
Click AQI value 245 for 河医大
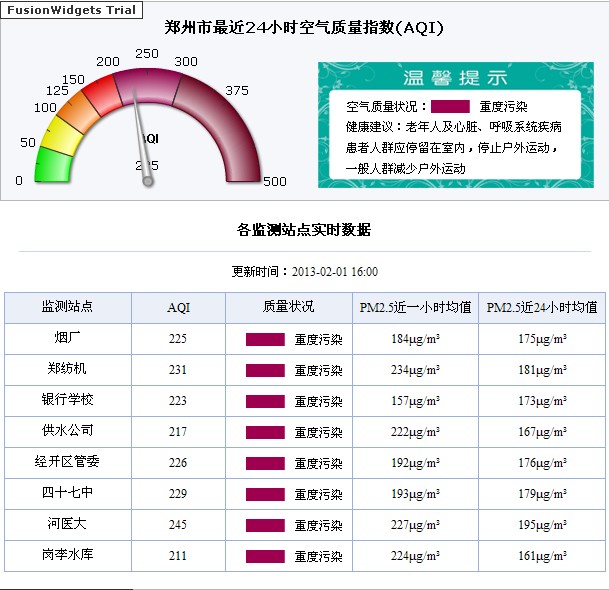[x=178, y=525]
